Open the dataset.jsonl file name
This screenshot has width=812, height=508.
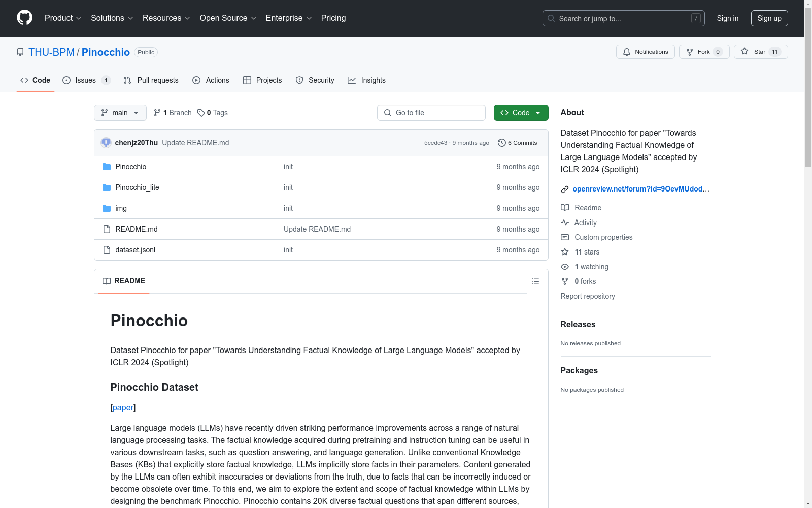point(136,250)
